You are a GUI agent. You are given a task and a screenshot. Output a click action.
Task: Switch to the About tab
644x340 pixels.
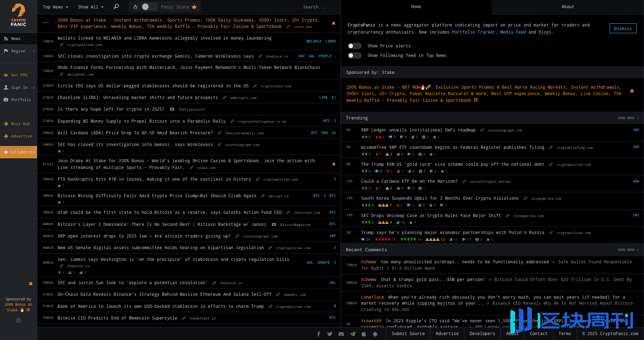coord(568,7)
